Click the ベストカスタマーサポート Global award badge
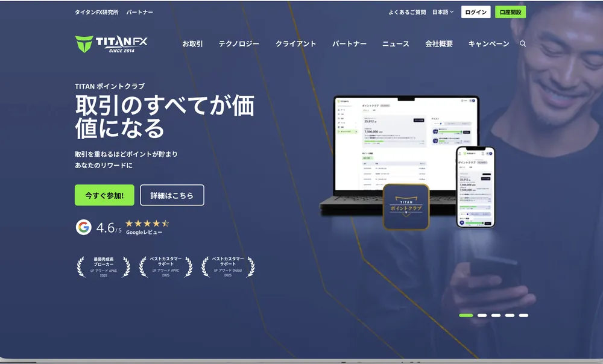This screenshot has height=364, width=603. pyautogui.click(x=228, y=267)
